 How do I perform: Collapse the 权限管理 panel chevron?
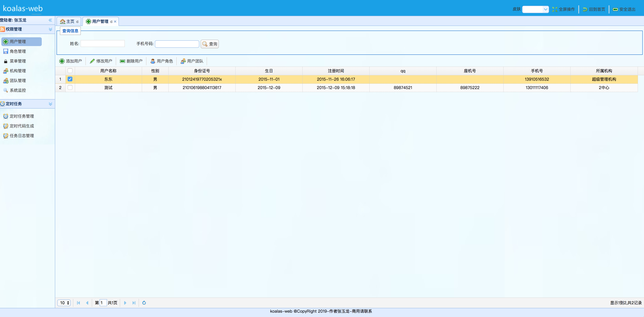tap(50, 29)
